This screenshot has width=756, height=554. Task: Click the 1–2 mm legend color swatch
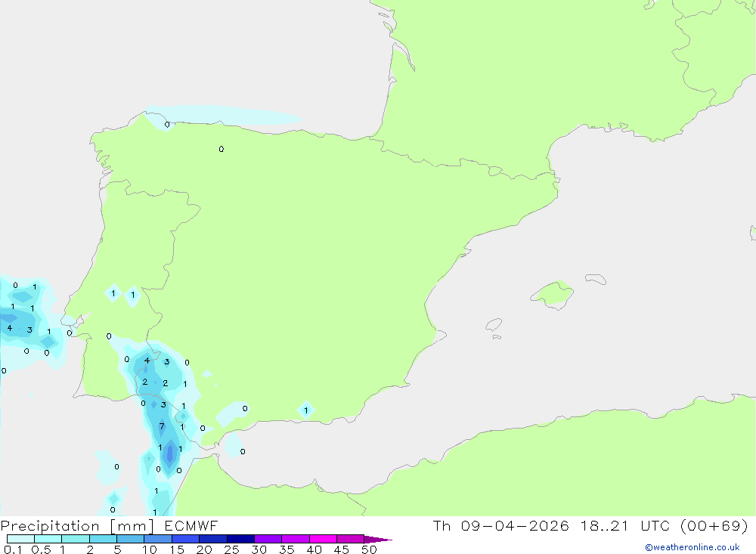click(76, 539)
